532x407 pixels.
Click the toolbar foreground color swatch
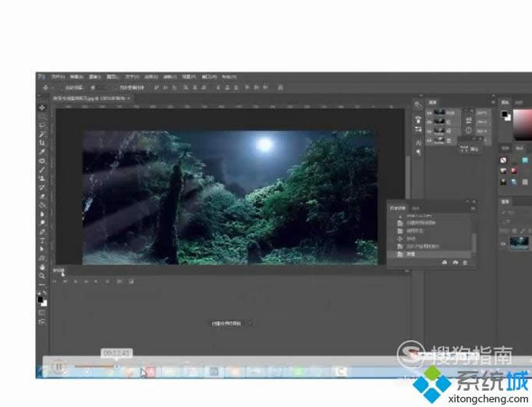41,300
